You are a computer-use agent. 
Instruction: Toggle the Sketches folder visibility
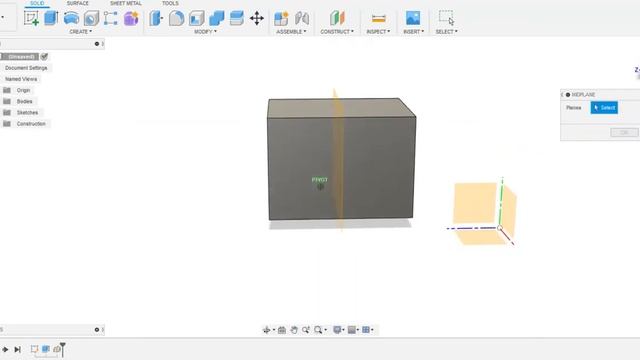[x=7, y=112]
